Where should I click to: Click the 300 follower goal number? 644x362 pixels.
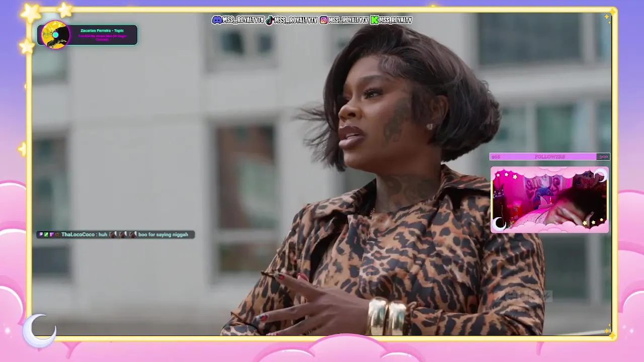603,157
